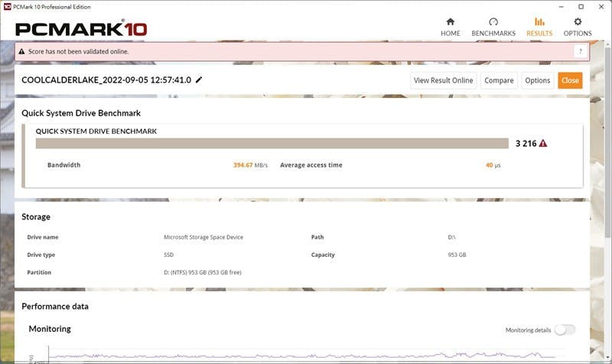The height and width of the screenshot is (364, 612).
Task: Select the RESULTS tab
Action: tap(539, 27)
